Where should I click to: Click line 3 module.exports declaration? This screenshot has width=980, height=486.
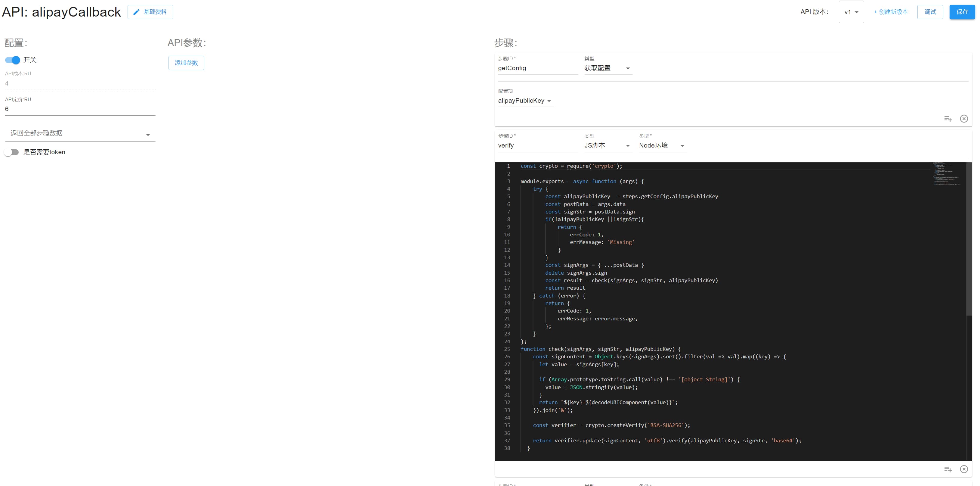(x=582, y=182)
